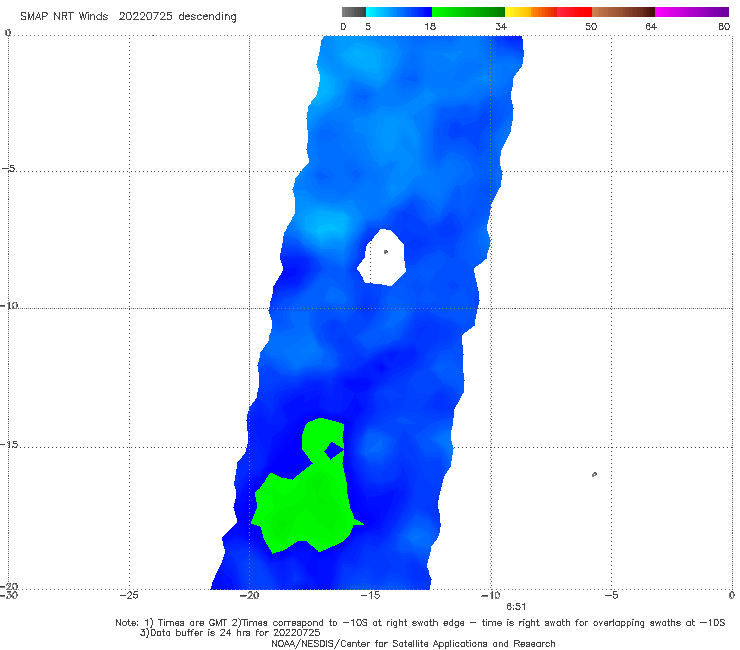Click the small island marker outside the swath
Viewport: 740px width, 650px height.
[594, 474]
